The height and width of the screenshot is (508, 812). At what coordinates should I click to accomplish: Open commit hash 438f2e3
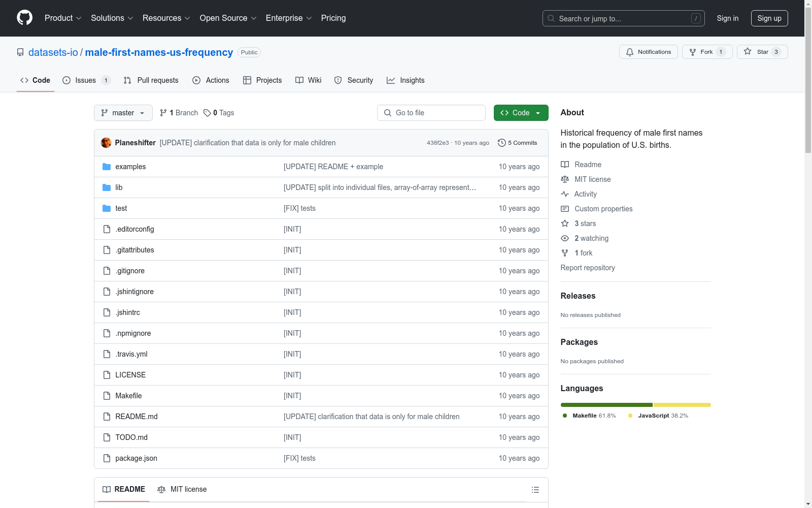437,143
